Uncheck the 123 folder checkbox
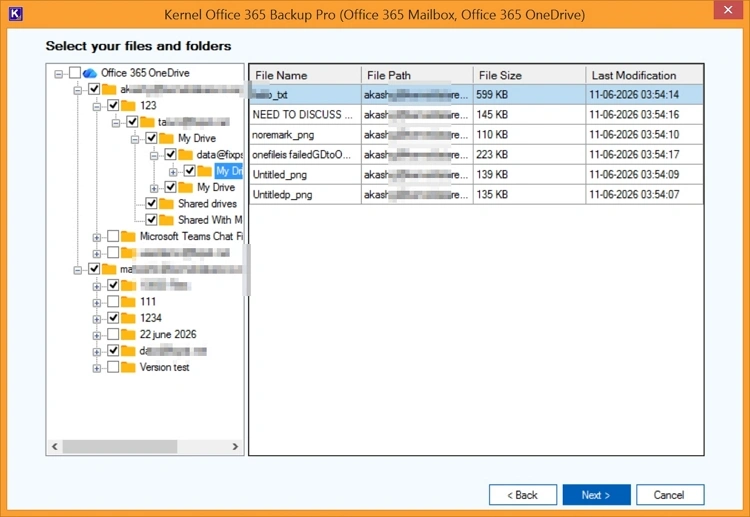 [113, 105]
